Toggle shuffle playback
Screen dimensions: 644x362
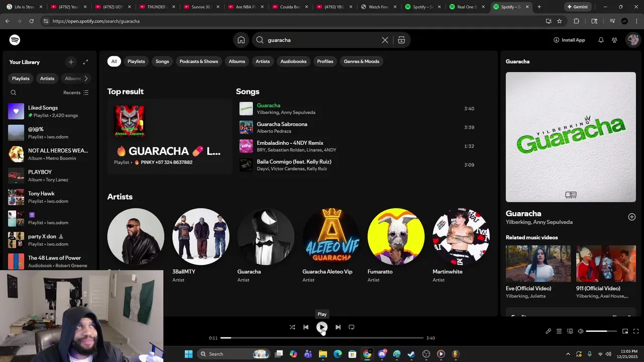click(x=292, y=327)
